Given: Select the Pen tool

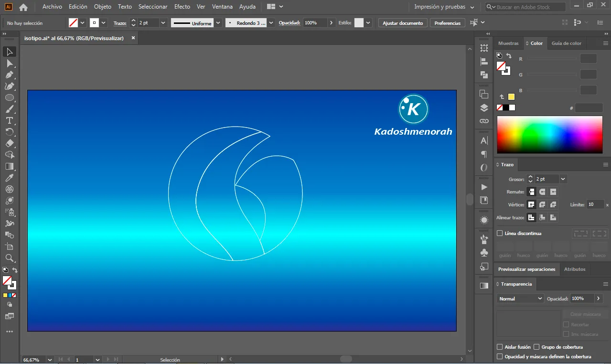Looking at the screenshot, I should point(9,75).
